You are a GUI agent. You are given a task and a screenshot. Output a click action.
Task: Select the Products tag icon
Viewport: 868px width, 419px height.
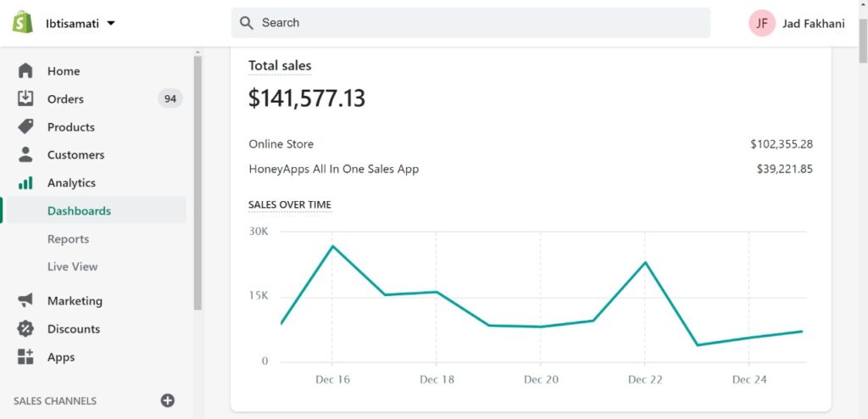click(x=25, y=127)
